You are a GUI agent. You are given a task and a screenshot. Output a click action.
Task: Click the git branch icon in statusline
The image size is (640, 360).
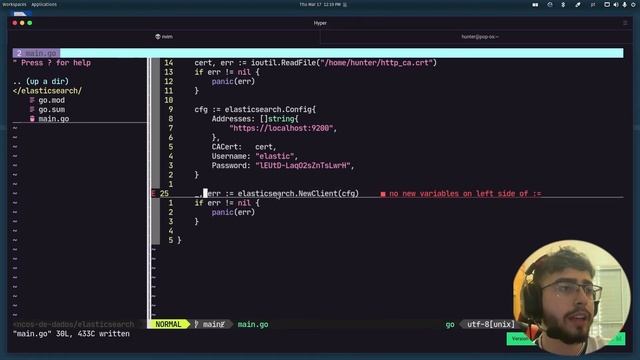197,324
